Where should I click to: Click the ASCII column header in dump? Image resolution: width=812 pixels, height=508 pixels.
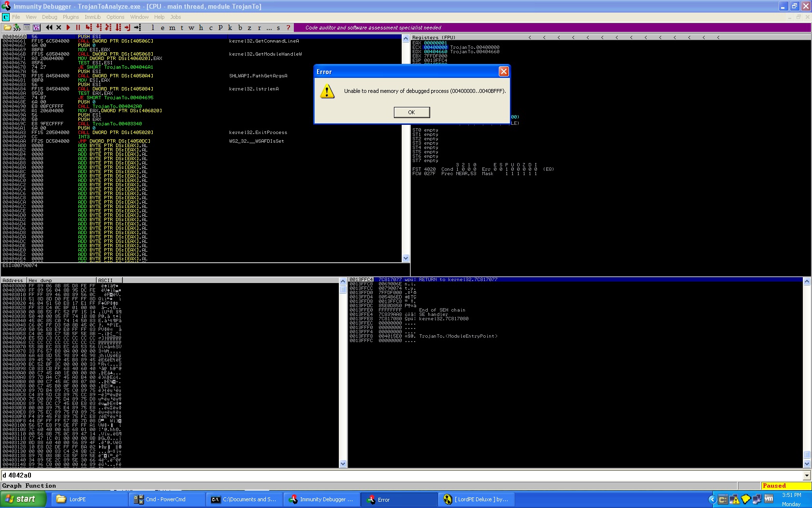[x=109, y=280]
